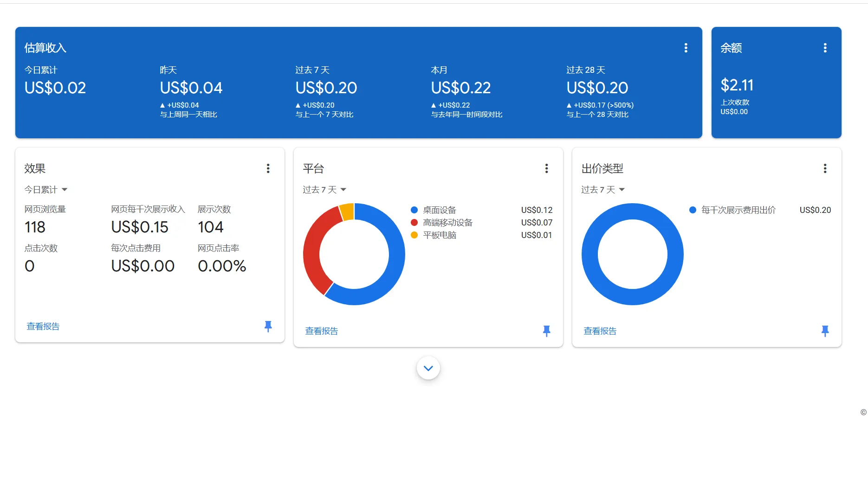
Task: Click blue 桌面设备 legend dot
Action: 414,210
